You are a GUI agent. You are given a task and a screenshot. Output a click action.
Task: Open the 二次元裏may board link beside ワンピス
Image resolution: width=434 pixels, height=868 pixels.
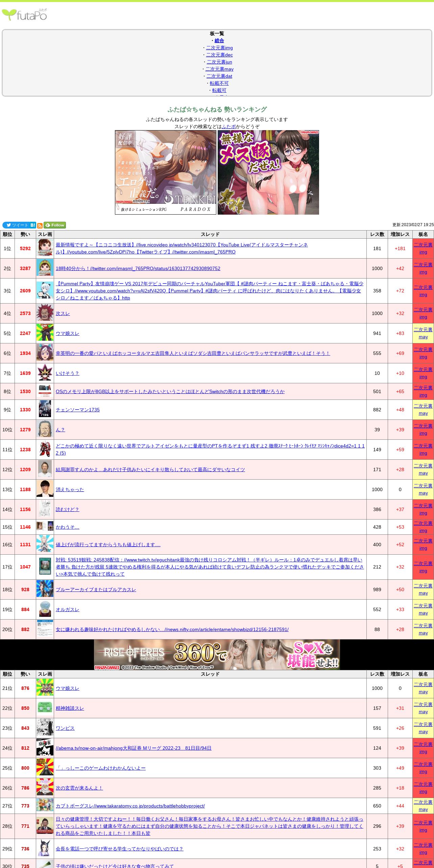pyautogui.click(x=423, y=728)
